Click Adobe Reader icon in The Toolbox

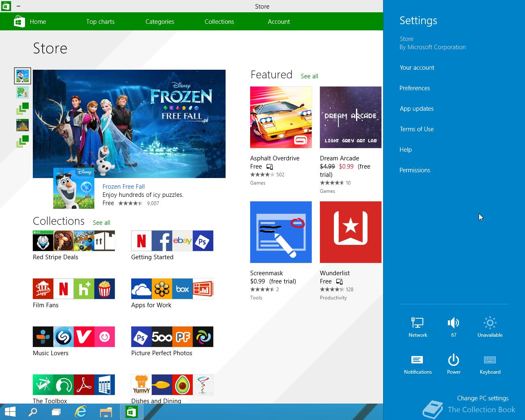[x=84, y=385]
